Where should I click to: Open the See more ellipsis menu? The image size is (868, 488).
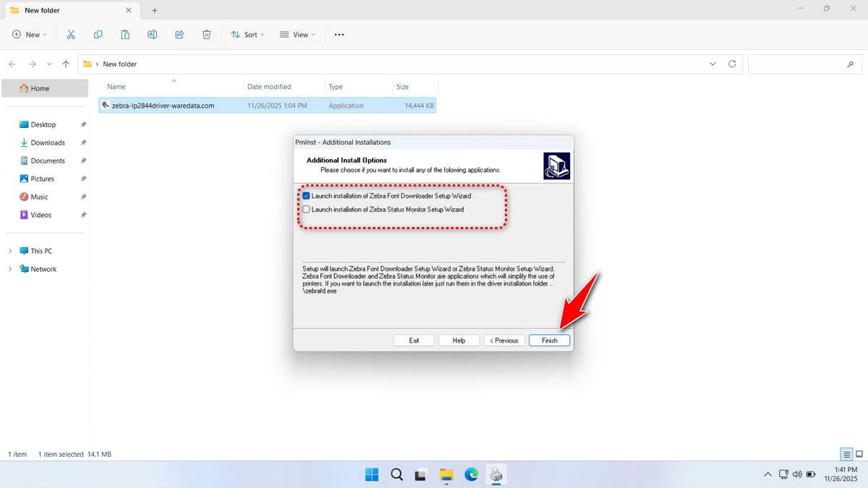click(339, 34)
